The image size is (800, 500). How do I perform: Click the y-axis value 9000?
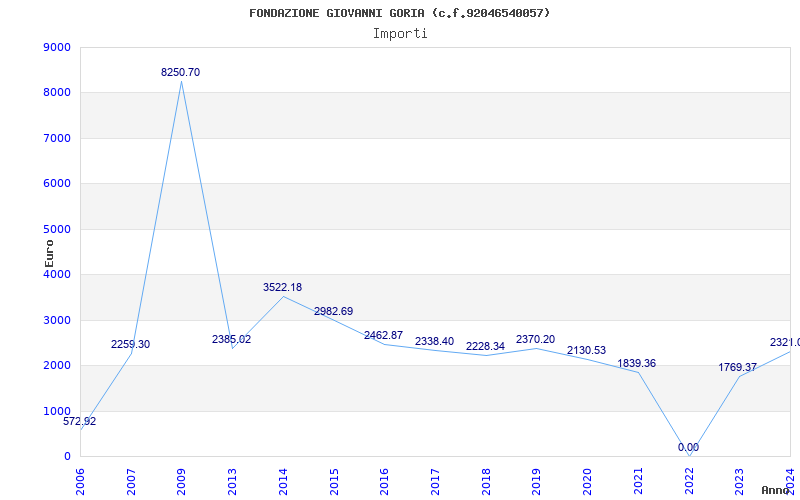point(57,47)
